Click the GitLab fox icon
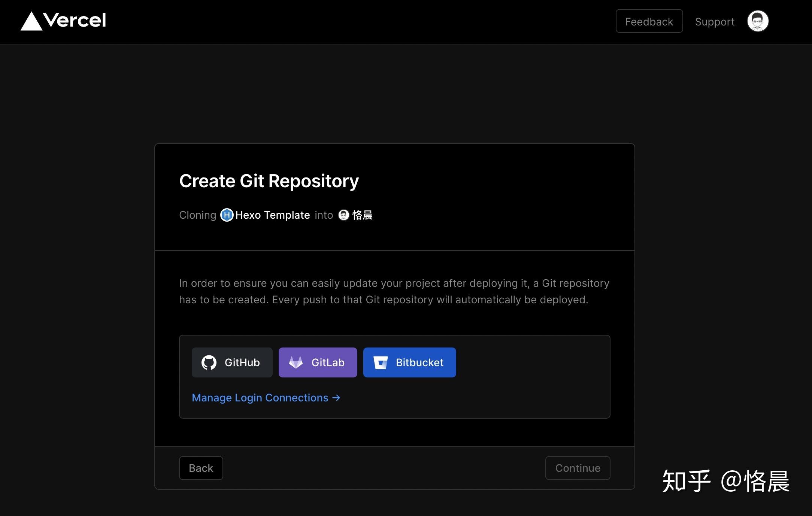This screenshot has height=516, width=812. point(296,362)
